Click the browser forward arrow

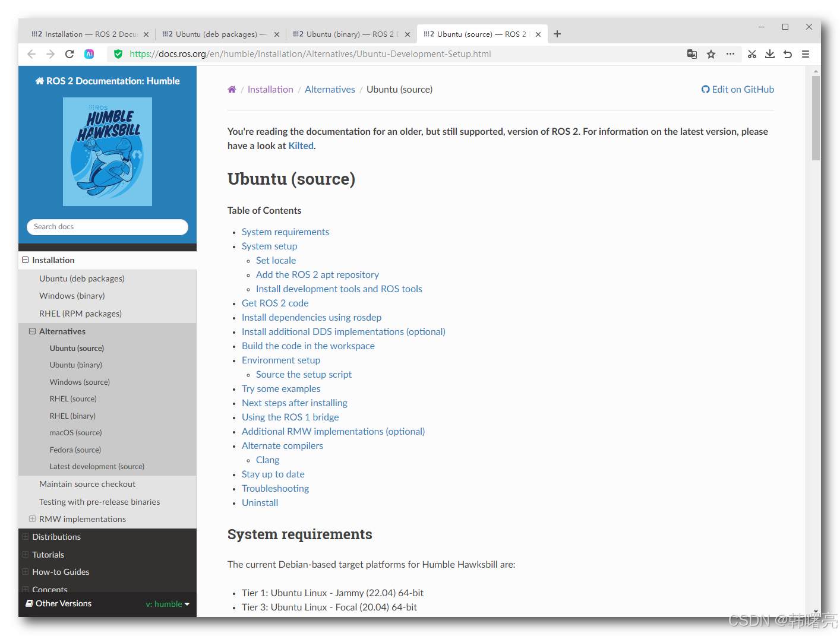click(50, 54)
